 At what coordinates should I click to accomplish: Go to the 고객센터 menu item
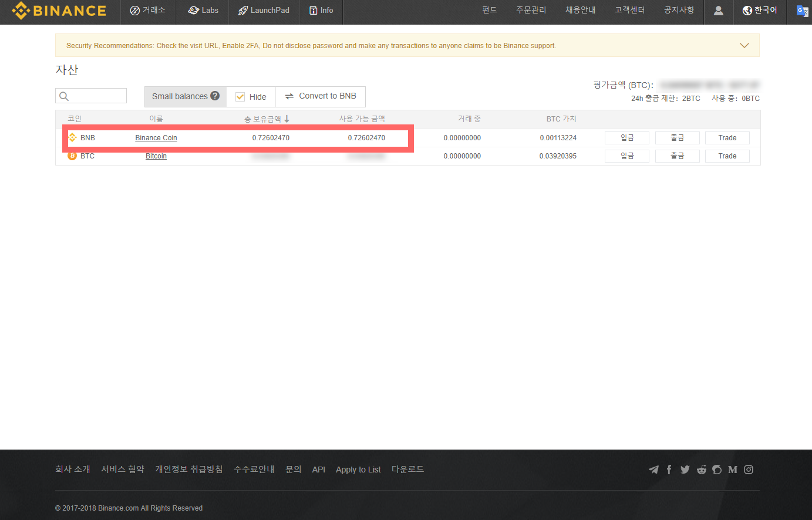click(x=629, y=9)
